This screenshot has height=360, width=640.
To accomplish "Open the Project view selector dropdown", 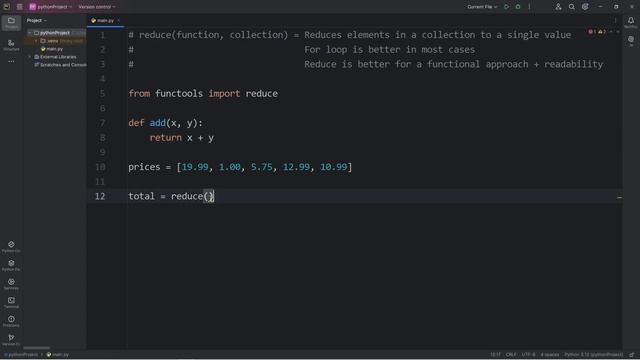I will coord(37,20).
